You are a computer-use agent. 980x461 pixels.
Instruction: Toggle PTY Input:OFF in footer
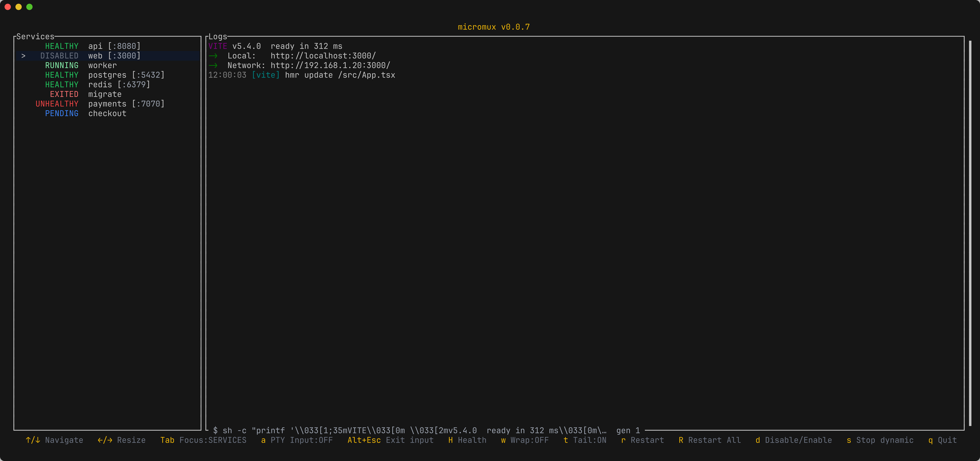[x=297, y=440]
